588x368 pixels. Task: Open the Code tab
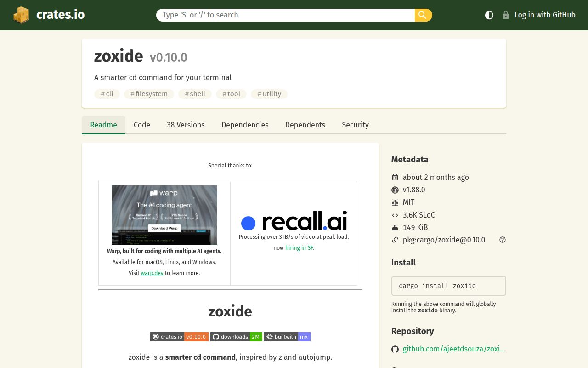tap(142, 125)
